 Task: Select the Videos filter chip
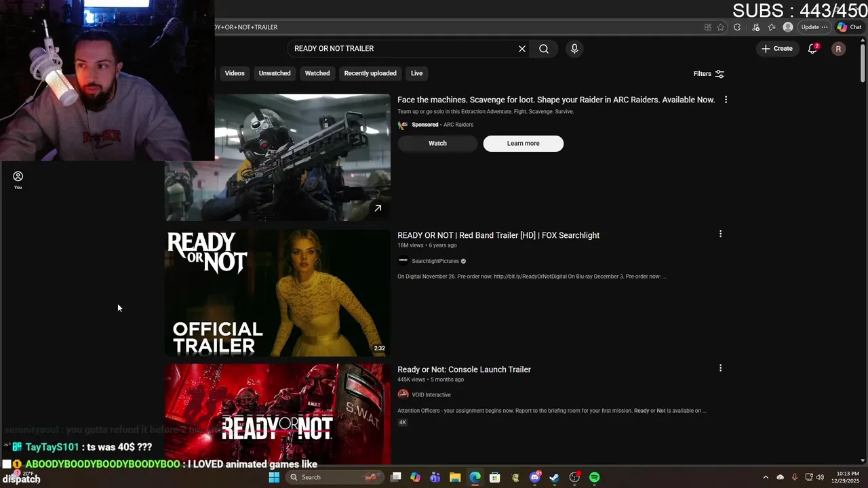pos(235,73)
